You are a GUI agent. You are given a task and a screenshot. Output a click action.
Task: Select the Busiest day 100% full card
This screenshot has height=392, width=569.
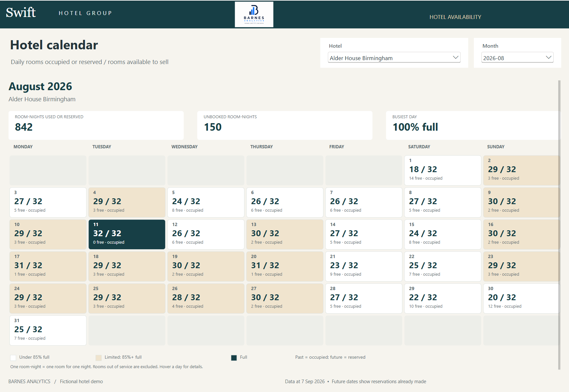tap(473, 125)
